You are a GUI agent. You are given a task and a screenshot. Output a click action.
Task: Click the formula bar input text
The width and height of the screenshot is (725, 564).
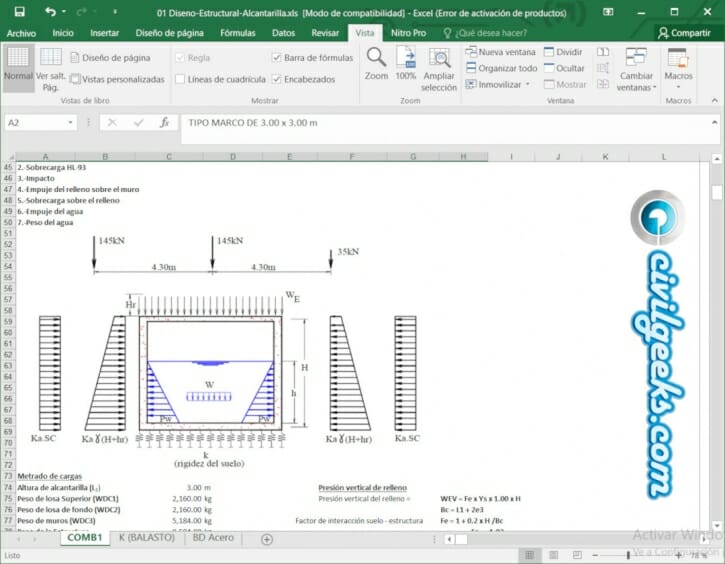[252, 123]
